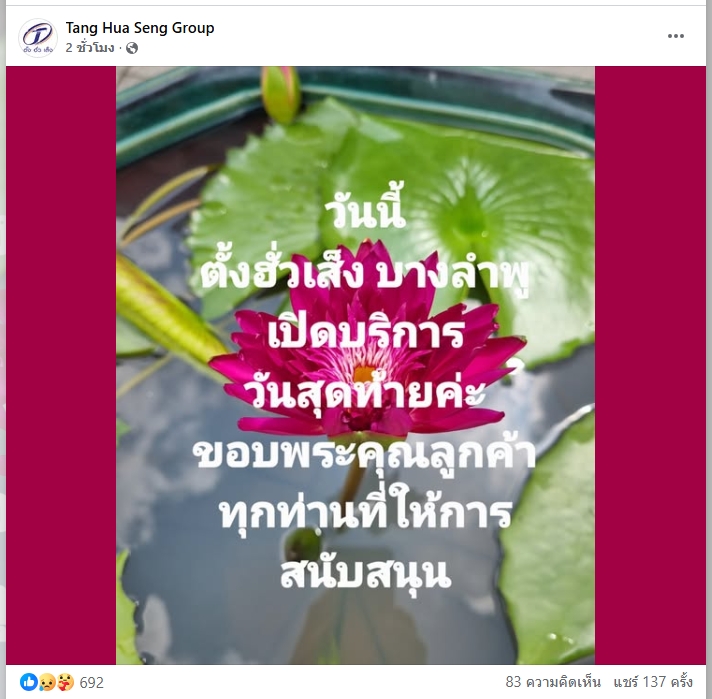
Task: View the 692 reactions count list
Action: click(x=92, y=682)
